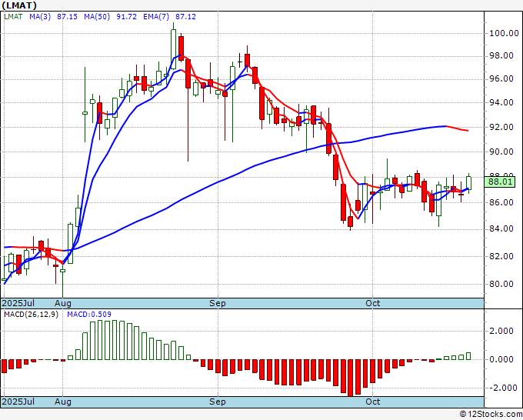This screenshot has width=523, height=420.
Task: Click the (LMAT) chart title
Action: pyautogui.click(x=19, y=5)
